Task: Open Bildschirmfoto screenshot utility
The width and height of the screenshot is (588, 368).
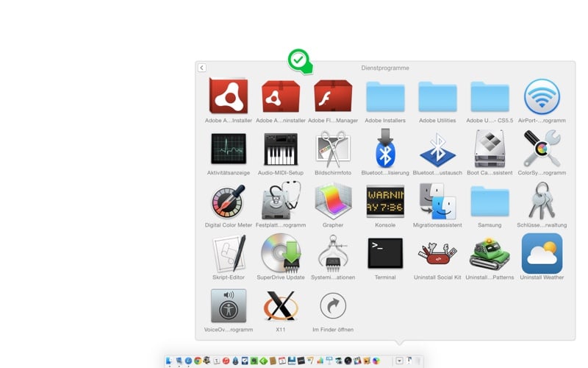Action: pyautogui.click(x=333, y=149)
